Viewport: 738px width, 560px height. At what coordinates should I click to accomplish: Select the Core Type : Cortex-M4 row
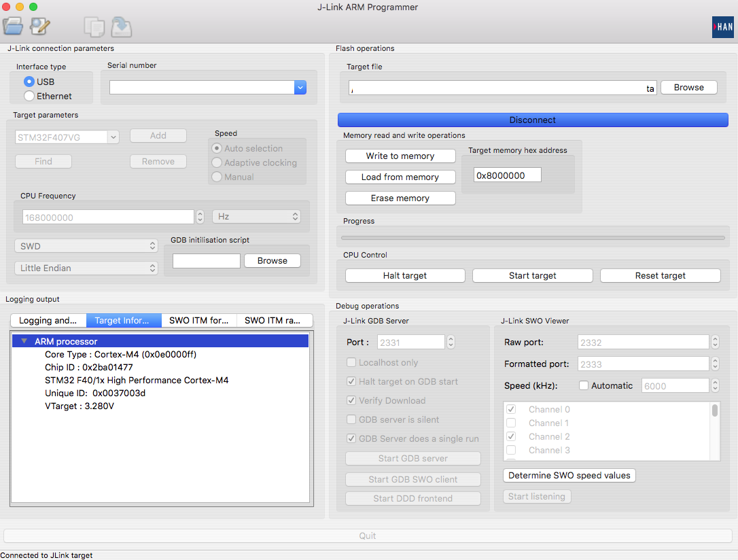pos(160,354)
